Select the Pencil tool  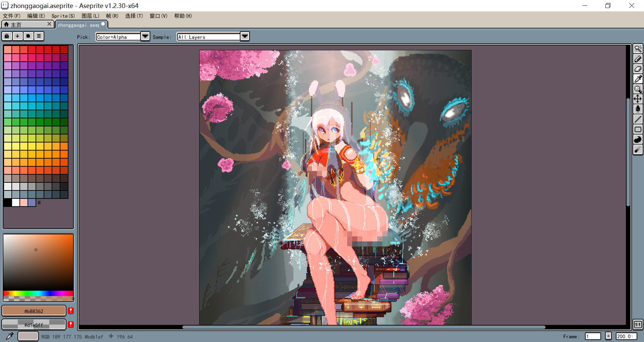coord(638,59)
